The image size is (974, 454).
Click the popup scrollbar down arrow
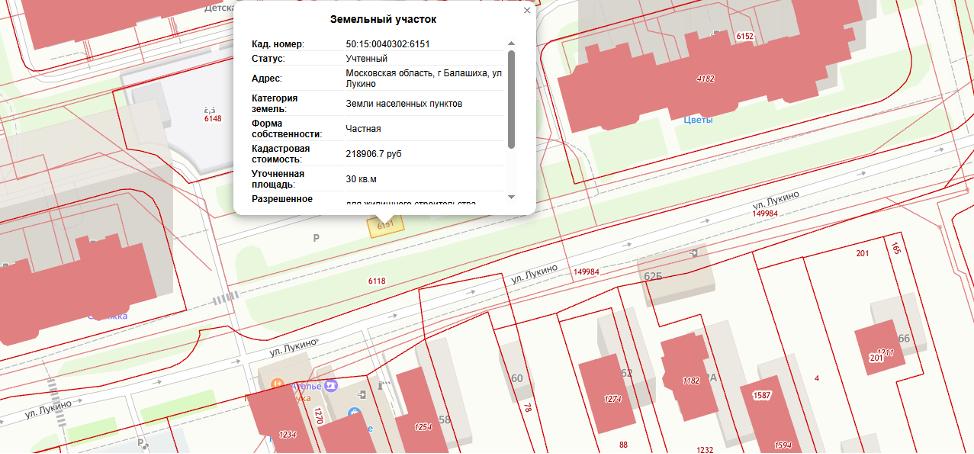pyautogui.click(x=511, y=197)
